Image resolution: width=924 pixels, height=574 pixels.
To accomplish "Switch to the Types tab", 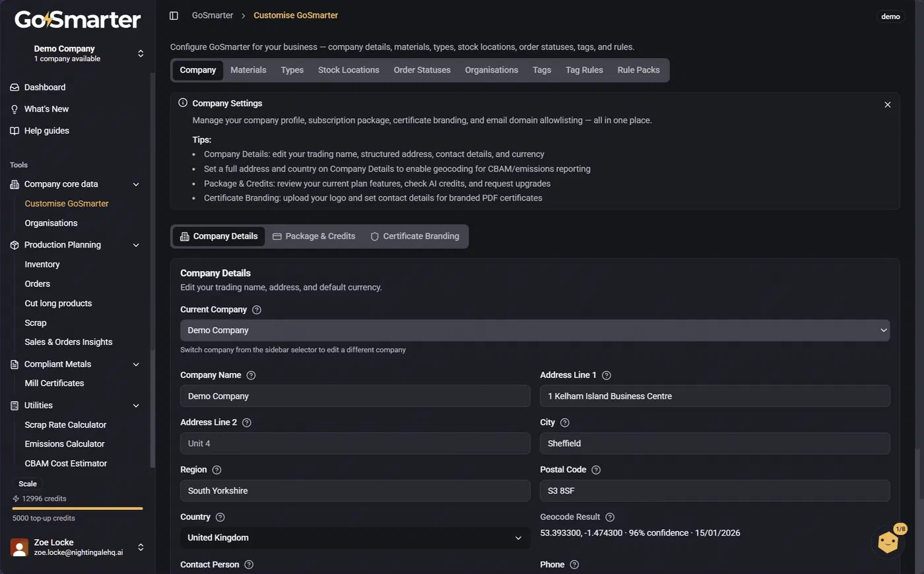I will 292,70.
